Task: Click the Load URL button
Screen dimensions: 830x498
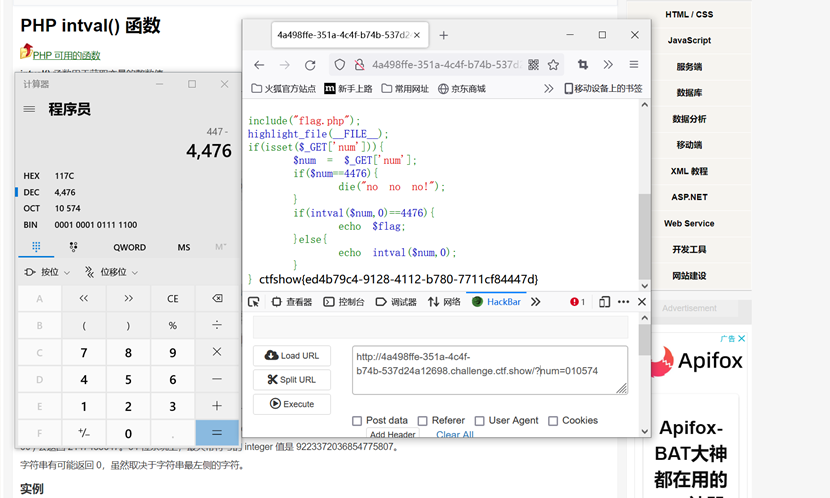Action: 292,355
